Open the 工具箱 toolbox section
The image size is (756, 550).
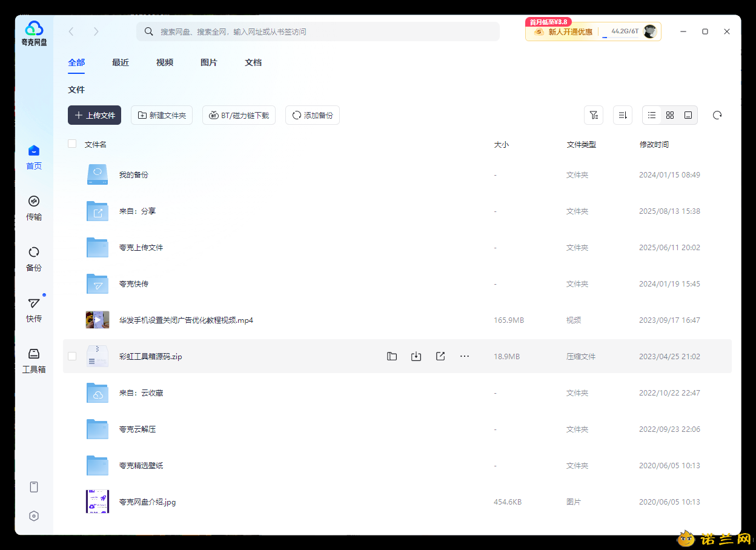tap(34, 360)
